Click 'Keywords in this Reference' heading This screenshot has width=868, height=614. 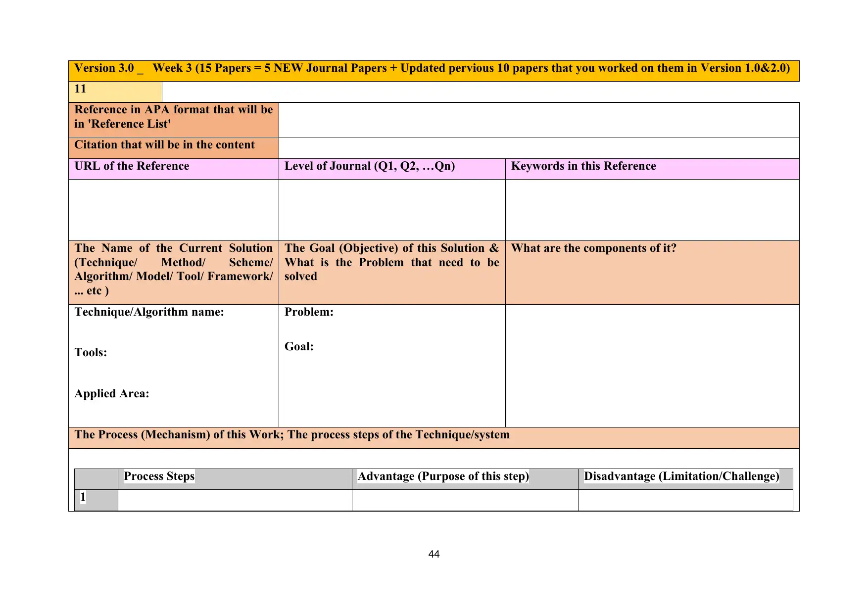583,166
